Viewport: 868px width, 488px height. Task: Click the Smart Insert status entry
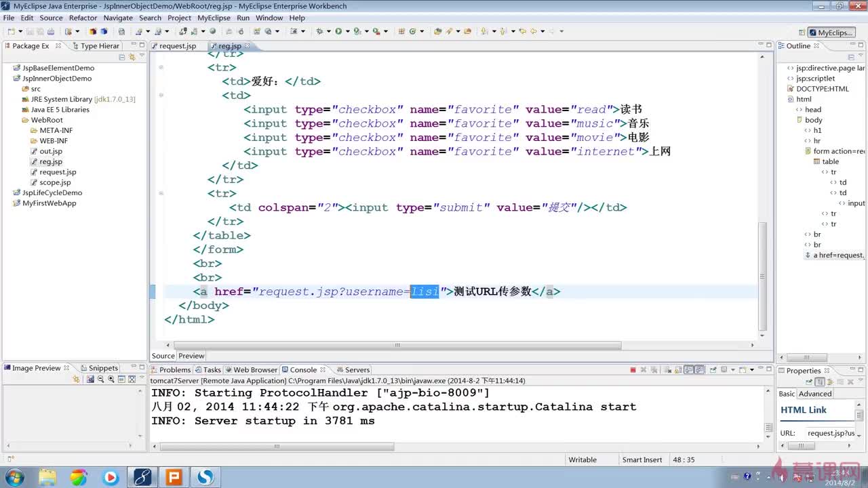click(642, 460)
